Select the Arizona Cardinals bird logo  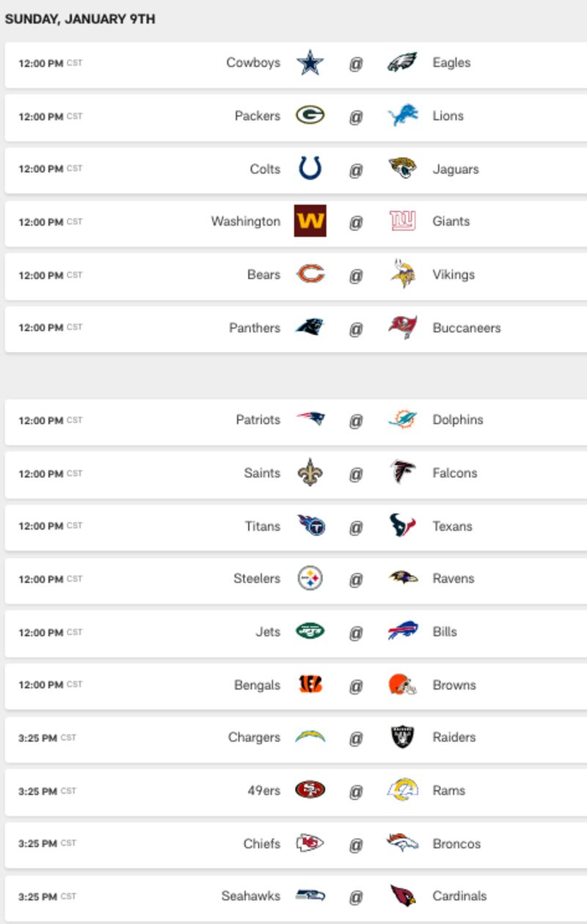(x=403, y=895)
